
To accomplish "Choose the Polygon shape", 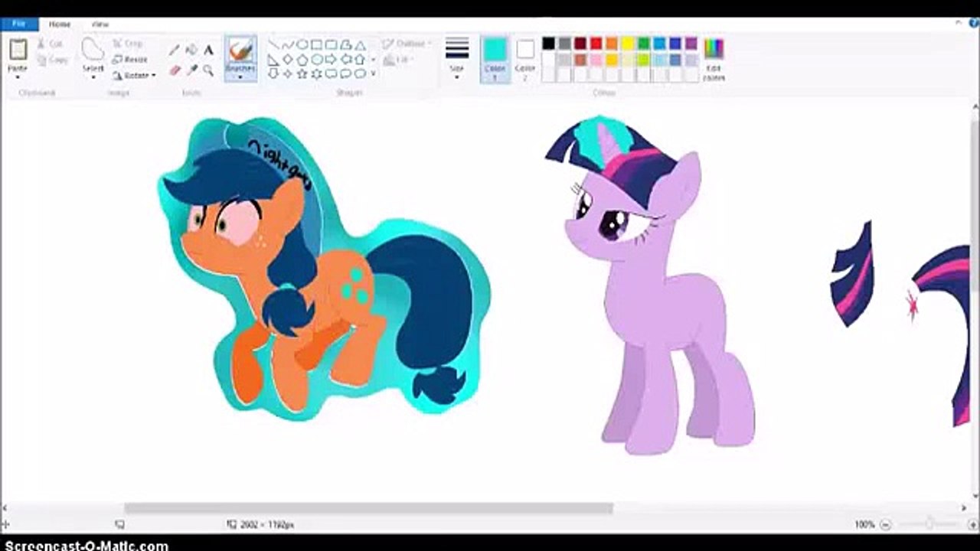I will (x=346, y=45).
